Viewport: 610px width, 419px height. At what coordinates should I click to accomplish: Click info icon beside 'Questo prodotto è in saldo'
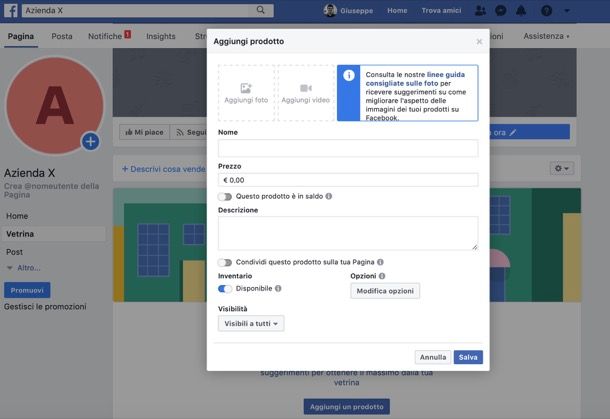(x=329, y=196)
